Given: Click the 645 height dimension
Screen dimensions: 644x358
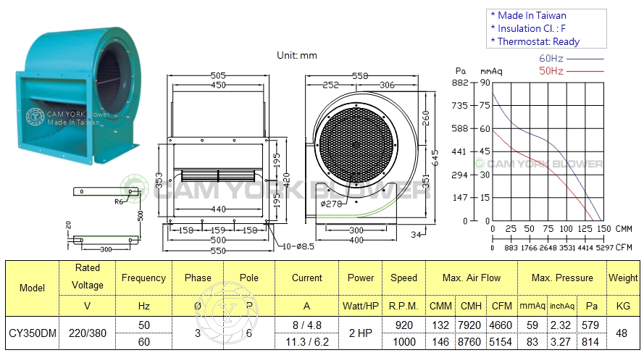Looking at the screenshot, I should coord(435,158).
